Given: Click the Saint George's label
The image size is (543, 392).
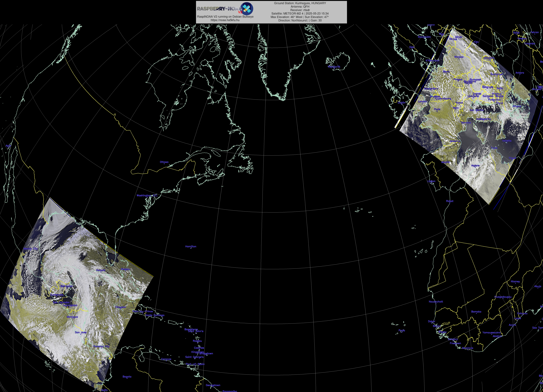Looking at the screenshot, I should [x=194, y=357].
